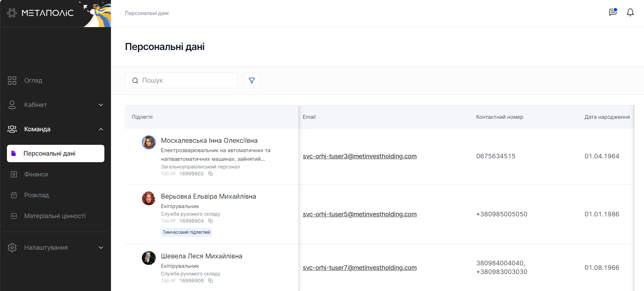The width and height of the screenshot is (644, 291).
Task: Open Розклад in the sidebar
Action: click(x=36, y=195)
